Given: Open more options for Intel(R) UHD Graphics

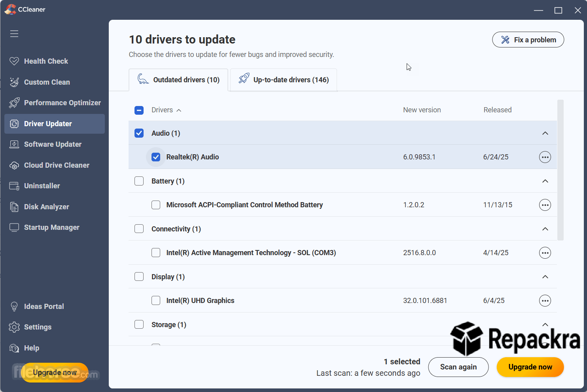Looking at the screenshot, I should click(x=545, y=301).
